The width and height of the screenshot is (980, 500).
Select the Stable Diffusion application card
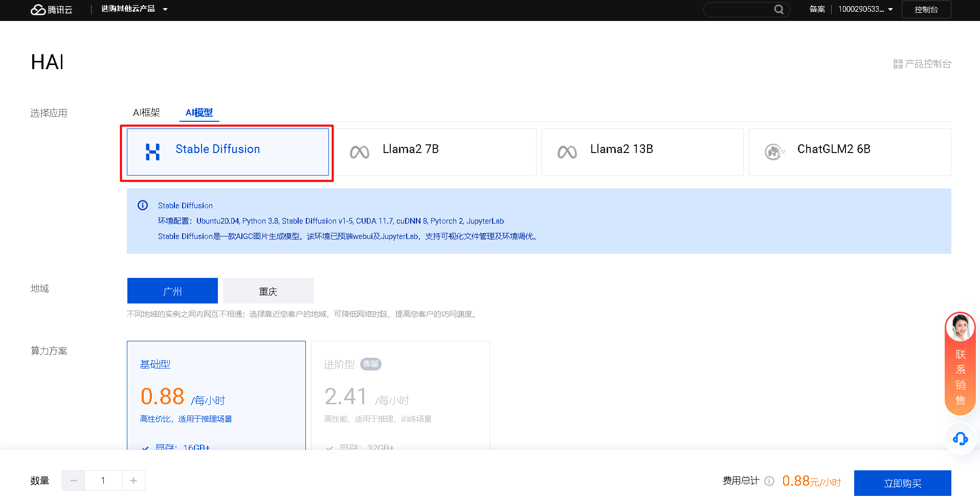coord(228,152)
